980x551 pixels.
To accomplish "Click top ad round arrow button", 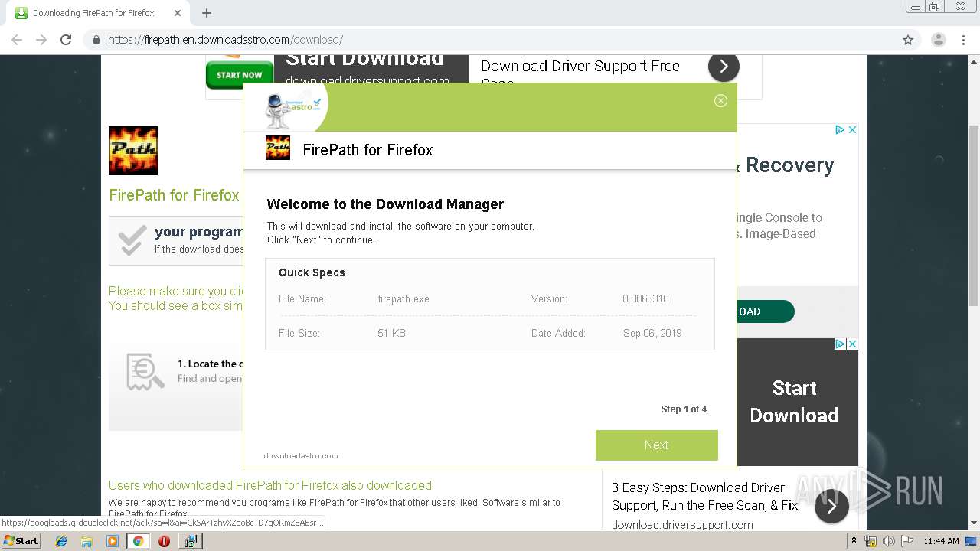I will [724, 67].
